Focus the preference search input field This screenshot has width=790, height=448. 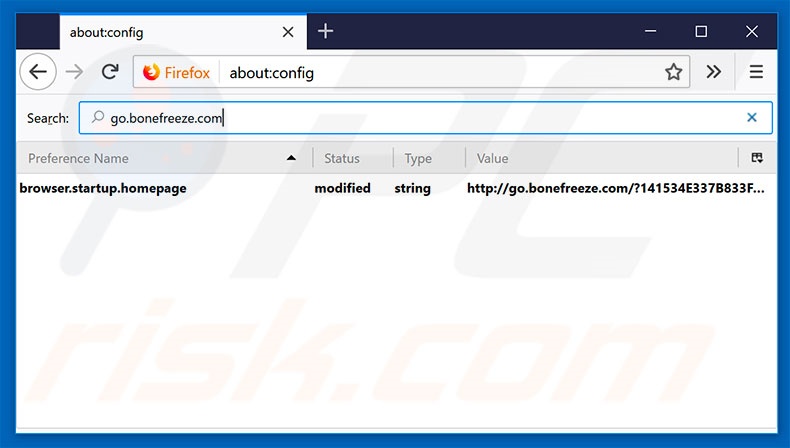(x=420, y=118)
